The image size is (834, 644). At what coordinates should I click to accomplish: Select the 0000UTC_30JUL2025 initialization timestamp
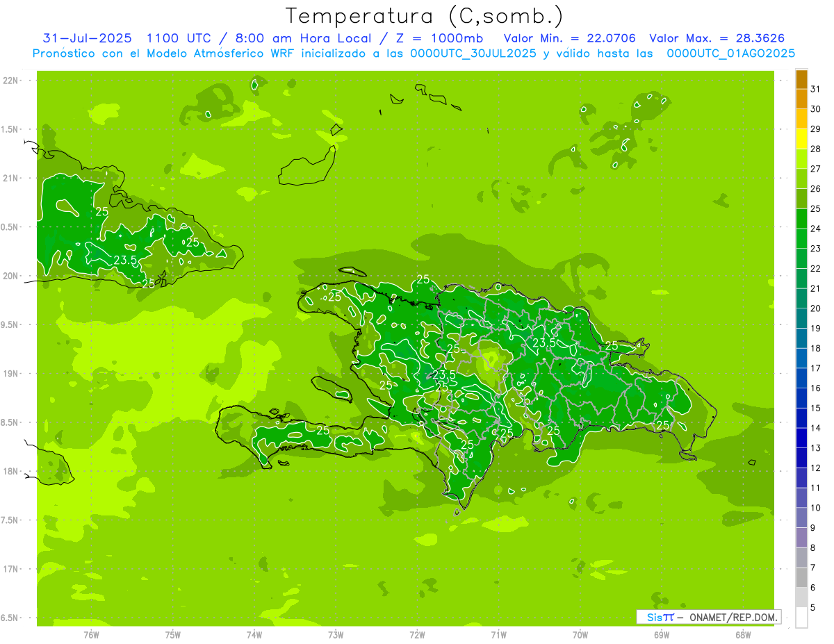click(473, 53)
